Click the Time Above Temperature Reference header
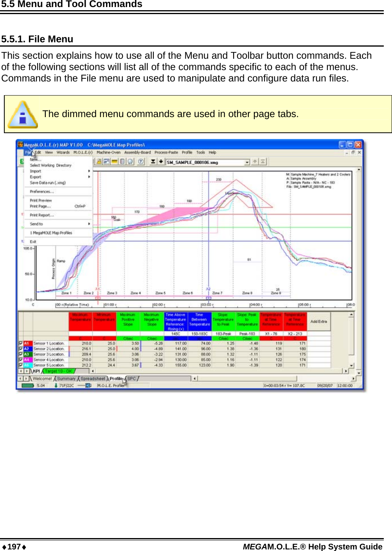Viewport: 392px width, 551px height. coord(176,322)
